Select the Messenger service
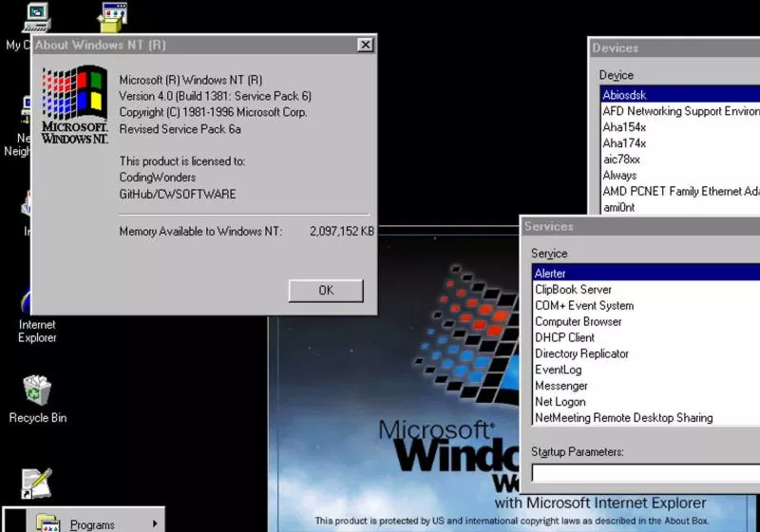The width and height of the screenshot is (760, 532). [646, 385]
